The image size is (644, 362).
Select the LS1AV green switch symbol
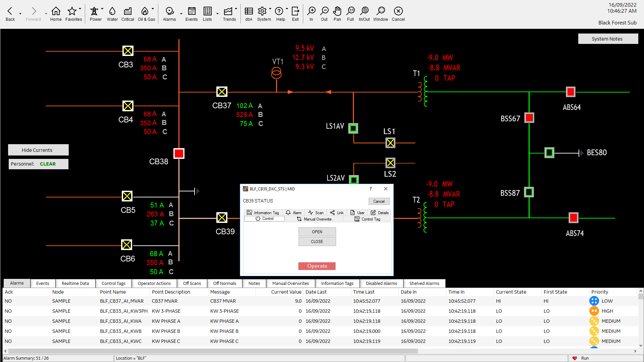[x=353, y=128]
